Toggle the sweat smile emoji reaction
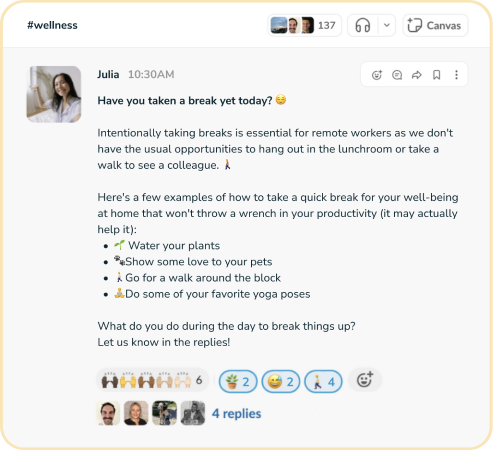Image resolution: width=493 pixels, height=450 pixels. pos(281,381)
